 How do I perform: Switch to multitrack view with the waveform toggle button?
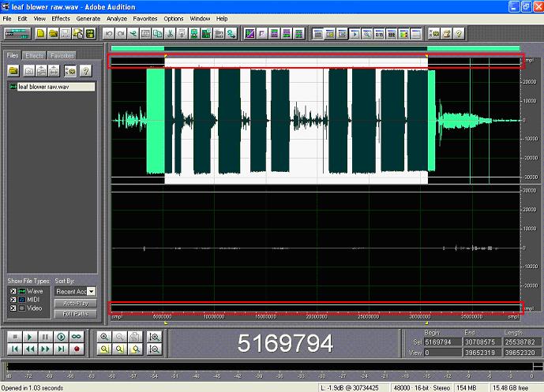coord(17,34)
